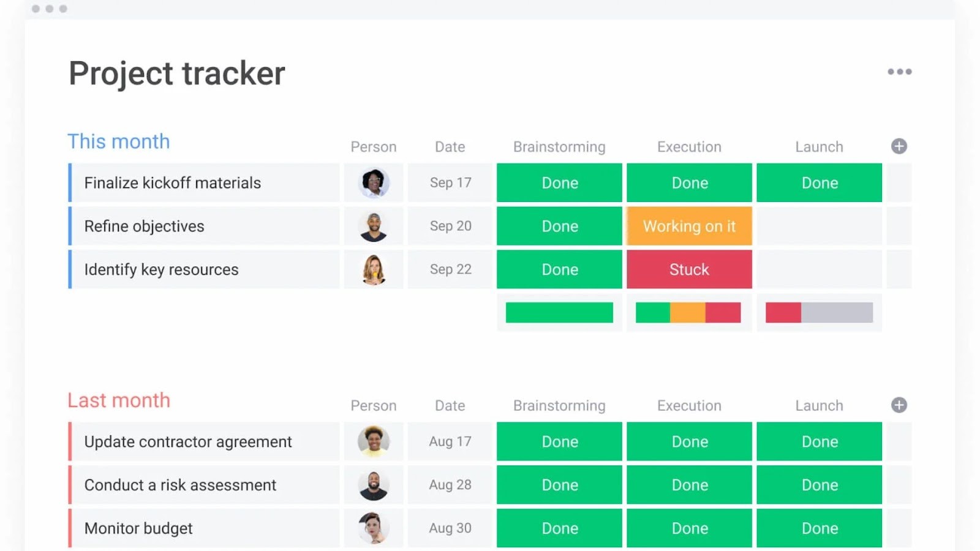Click the plus icon to add a column in This month
This screenshot has height=551, width=980.
pyautogui.click(x=899, y=146)
